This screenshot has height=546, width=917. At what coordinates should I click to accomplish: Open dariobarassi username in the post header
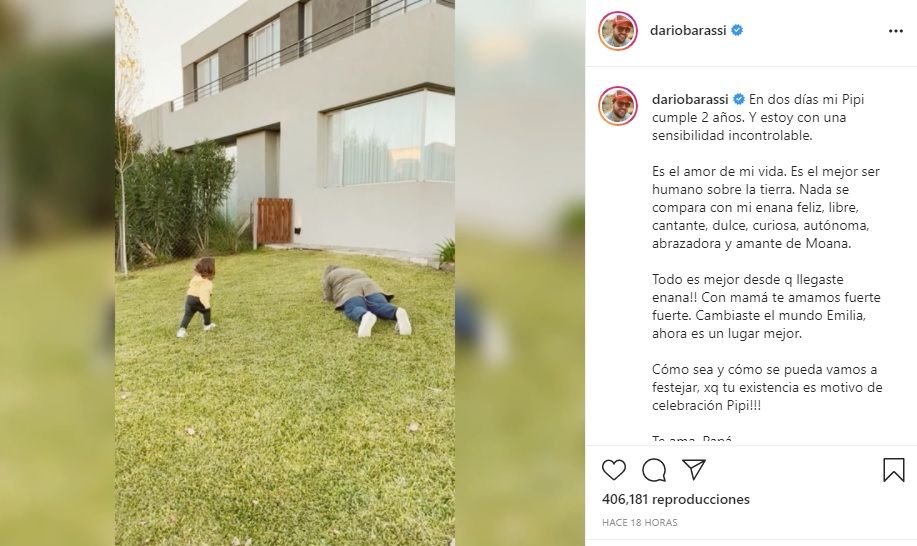(x=688, y=30)
